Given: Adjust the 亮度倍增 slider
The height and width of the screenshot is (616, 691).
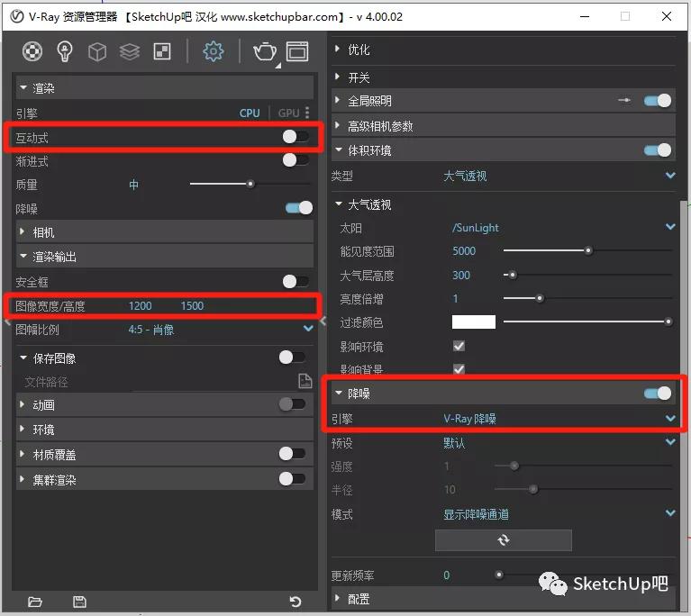Looking at the screenshot, I should [540, 298].
